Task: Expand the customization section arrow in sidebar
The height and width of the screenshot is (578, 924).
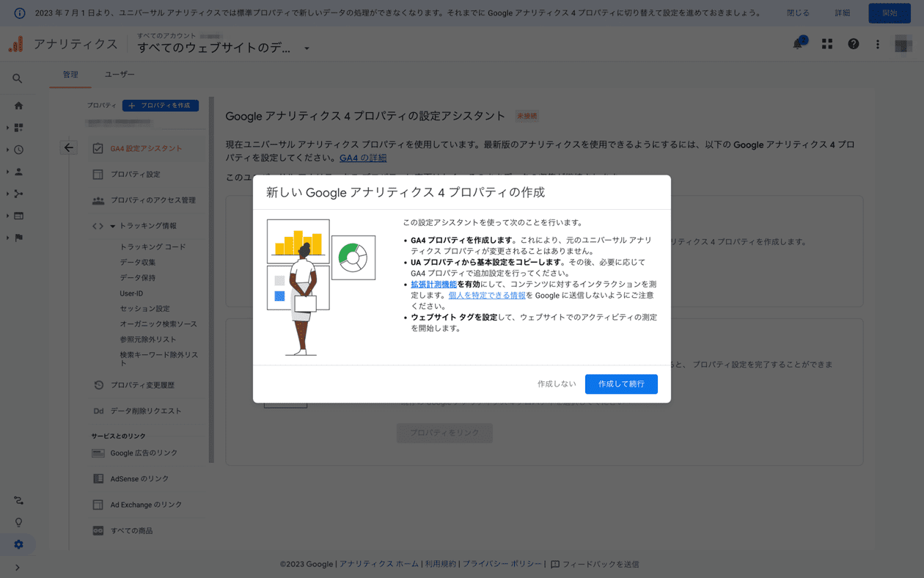Action: coord(8,128)
